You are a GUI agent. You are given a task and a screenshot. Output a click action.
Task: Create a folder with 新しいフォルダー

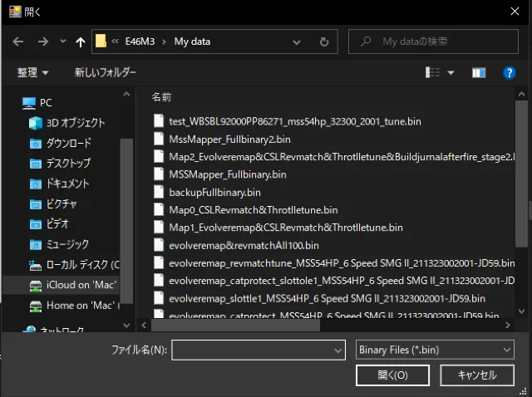[106, 72]
